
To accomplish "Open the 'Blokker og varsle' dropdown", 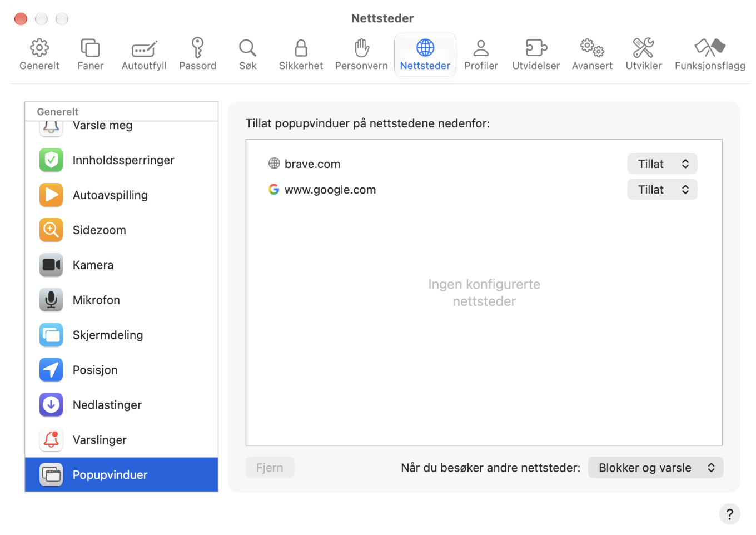I will tap(655, 468).
